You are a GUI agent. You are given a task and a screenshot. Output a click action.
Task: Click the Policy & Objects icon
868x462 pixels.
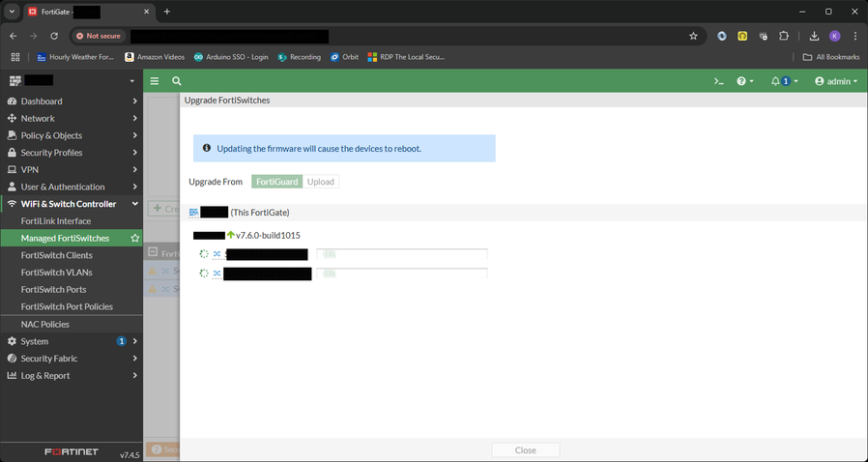pyautogui.click(x=12, y=135)
